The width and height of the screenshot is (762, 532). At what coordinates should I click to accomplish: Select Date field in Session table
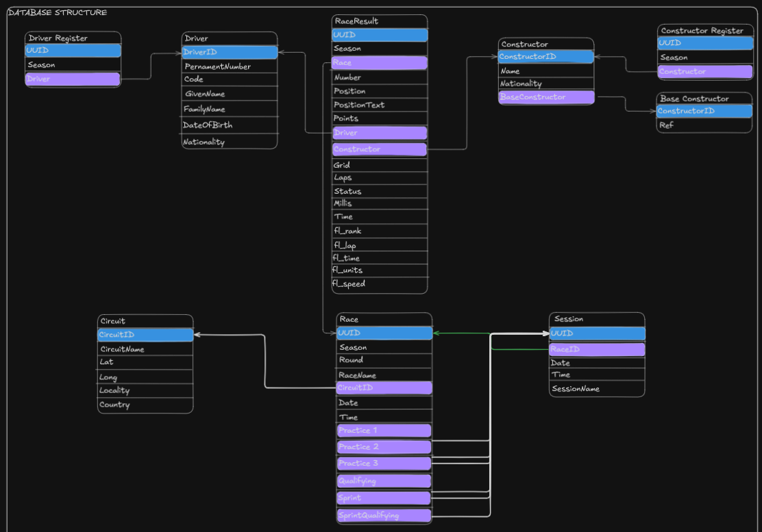click(598, 363)
